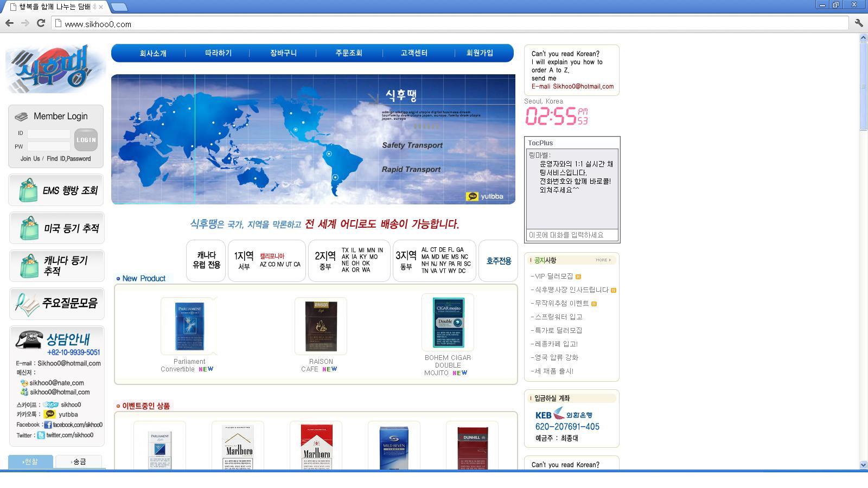
Task: Click the PW password field
Action: (x=49, y=146)
